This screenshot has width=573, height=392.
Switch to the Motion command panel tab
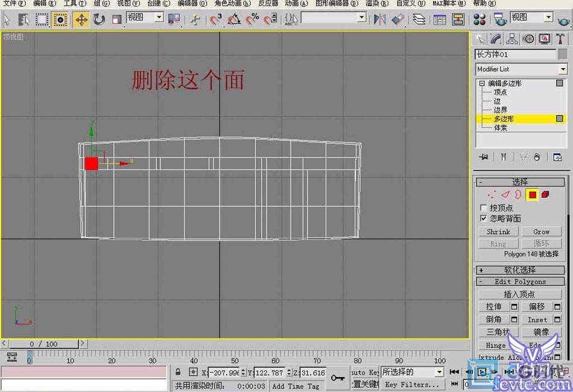[x=528, y=39]
